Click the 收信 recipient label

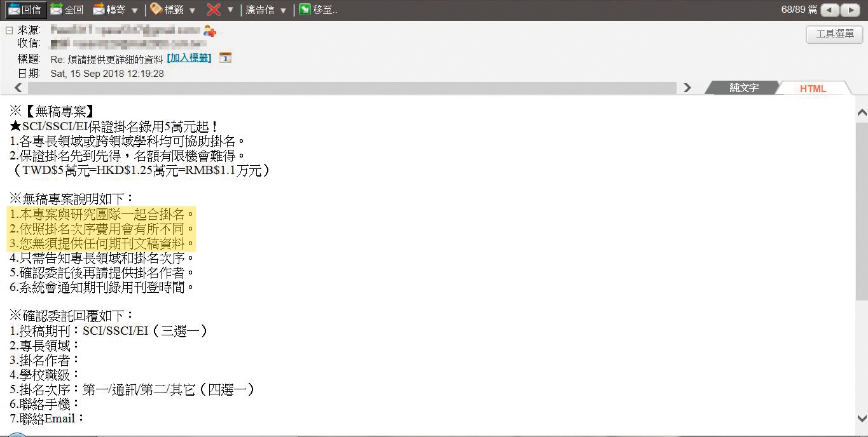[x=29, y=43]
